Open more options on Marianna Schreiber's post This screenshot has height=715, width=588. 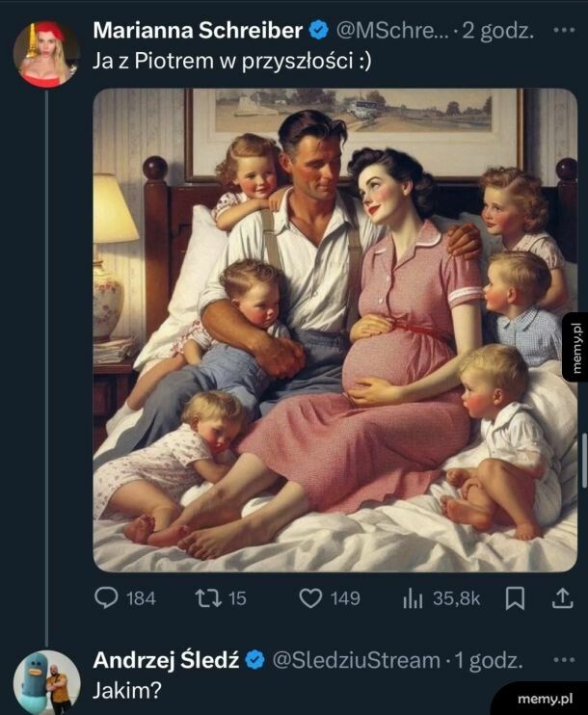coord(564,30)
